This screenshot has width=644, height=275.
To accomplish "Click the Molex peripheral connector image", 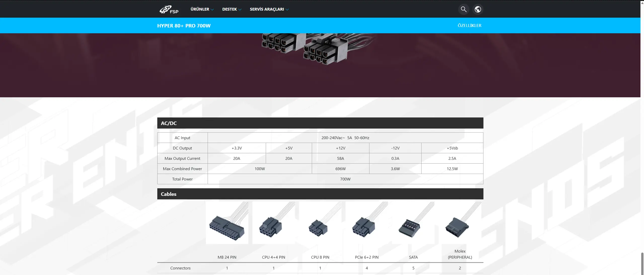I will click(x=460, y=223).
